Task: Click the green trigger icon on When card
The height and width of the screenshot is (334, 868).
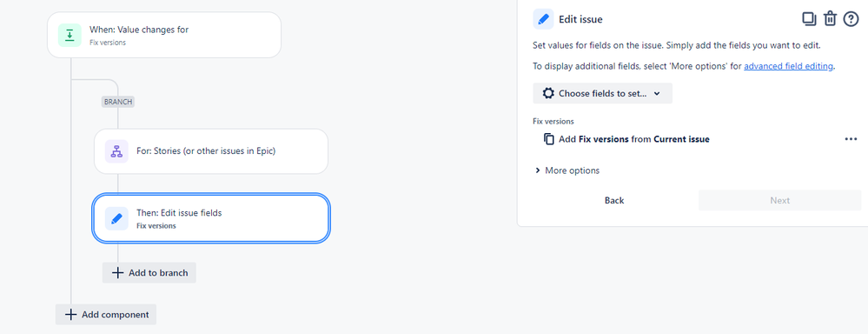Action: [70, 35]
